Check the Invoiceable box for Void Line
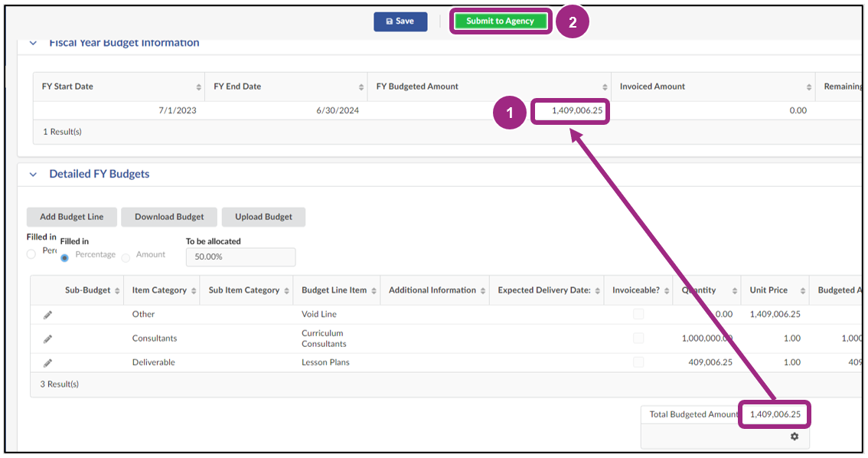 [638, 315]
